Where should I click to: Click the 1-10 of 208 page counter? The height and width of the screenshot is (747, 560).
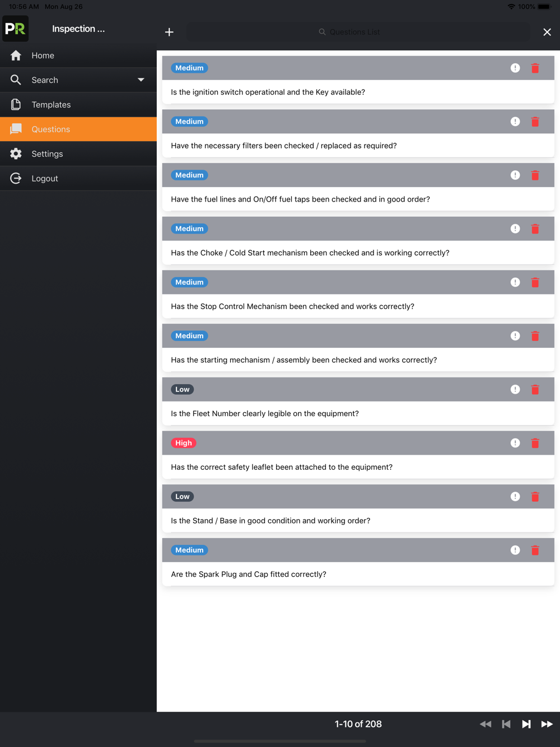tap(358, 724)
